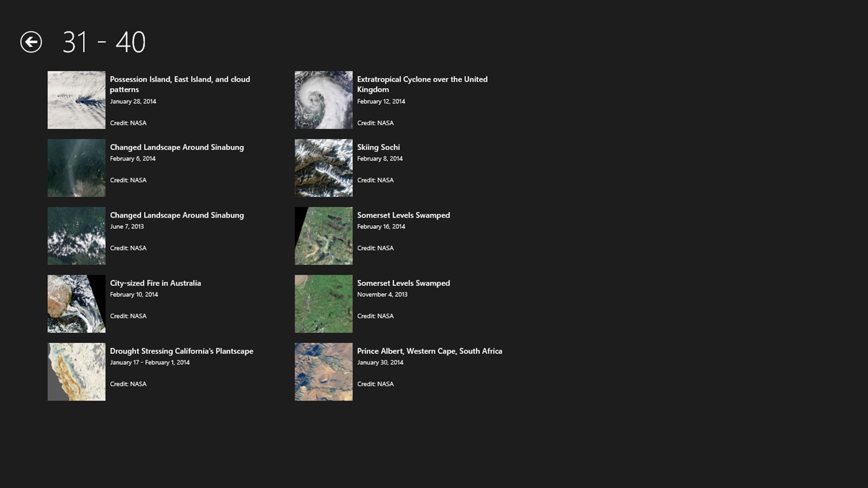Open the Skiing Sochi article
Screen dimensions: 868x488
pyautogui.click(x=378, y=147)
